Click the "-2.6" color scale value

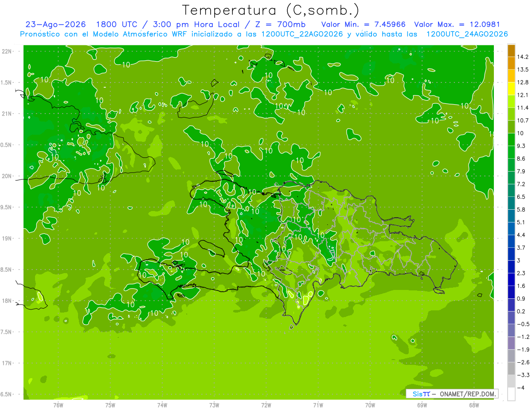pos(523,362)
